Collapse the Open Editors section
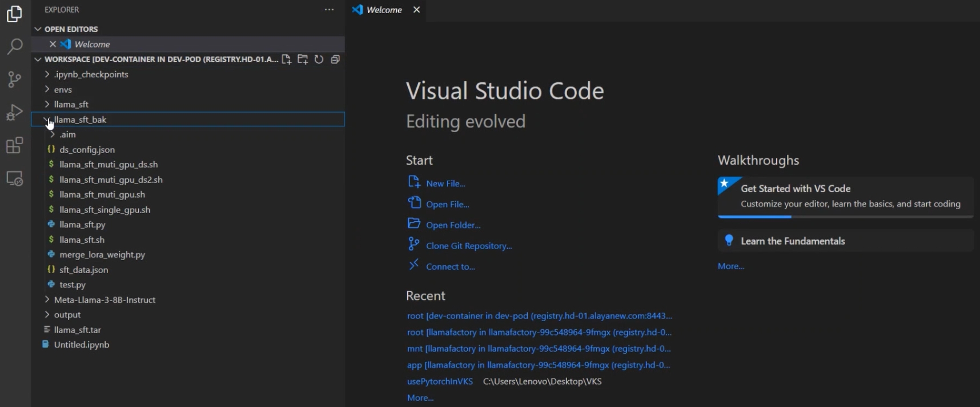The image size is (980, 407). pos(38,29)
